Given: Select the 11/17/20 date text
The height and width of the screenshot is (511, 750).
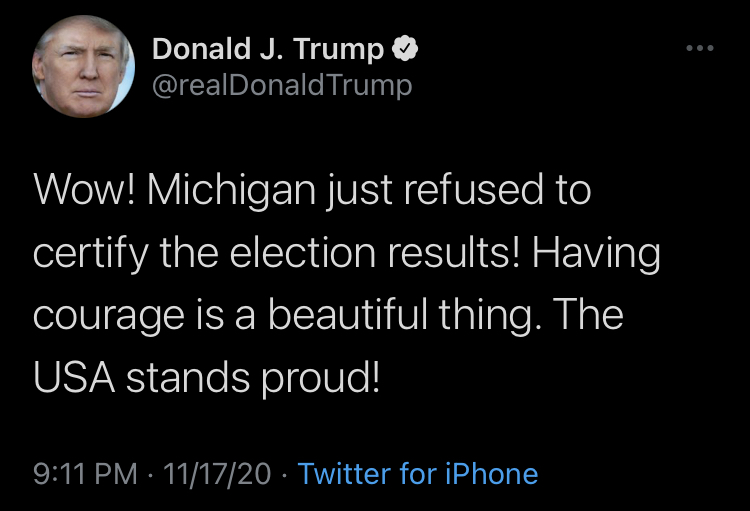Looking at the screenshot, I should 215,473.
